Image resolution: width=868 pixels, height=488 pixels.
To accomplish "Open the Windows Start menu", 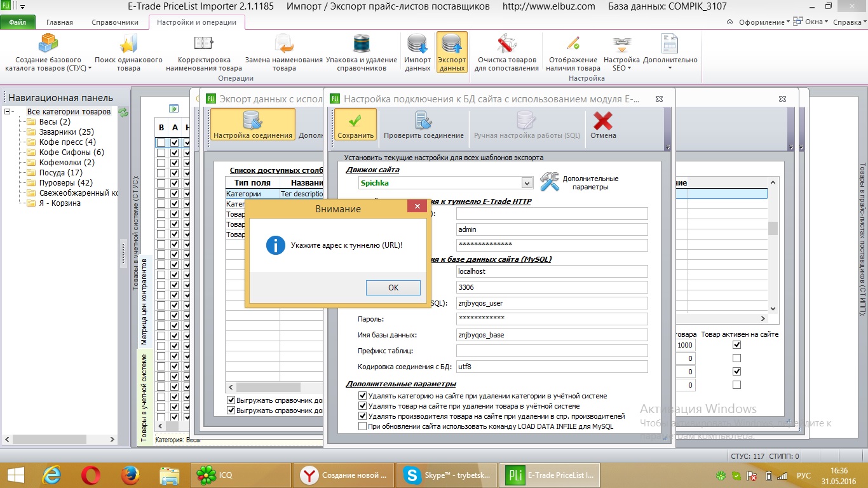I will pyautogui.click(x=16, y=475).
